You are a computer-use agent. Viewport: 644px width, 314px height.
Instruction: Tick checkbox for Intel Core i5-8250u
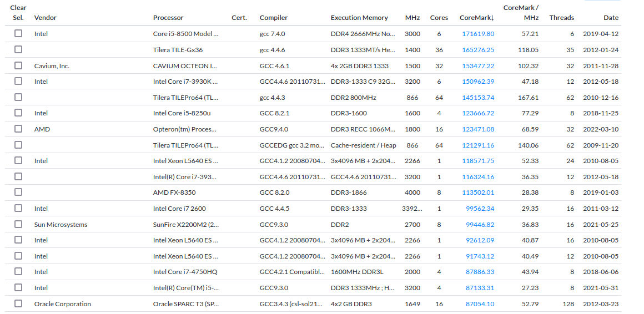(x=18, y=113)
